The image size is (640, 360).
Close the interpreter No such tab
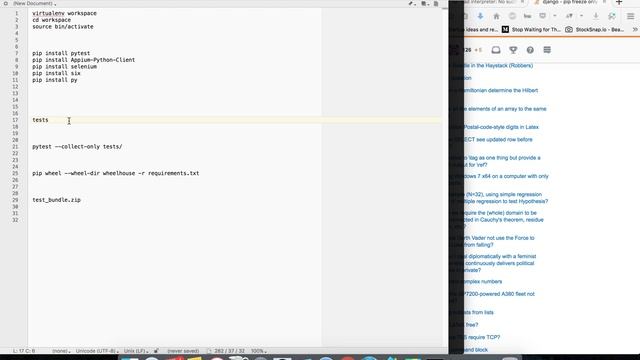tap(522, 2)
